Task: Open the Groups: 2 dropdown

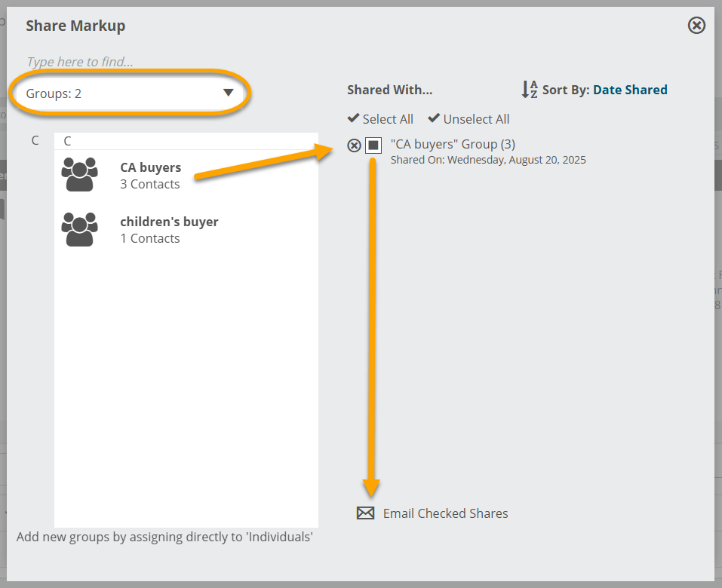Action: click(130, 93)
